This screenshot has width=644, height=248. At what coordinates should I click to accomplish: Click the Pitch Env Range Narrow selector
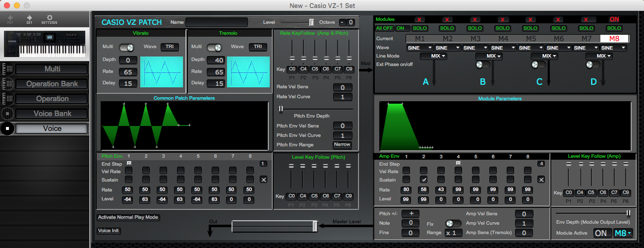343,145
